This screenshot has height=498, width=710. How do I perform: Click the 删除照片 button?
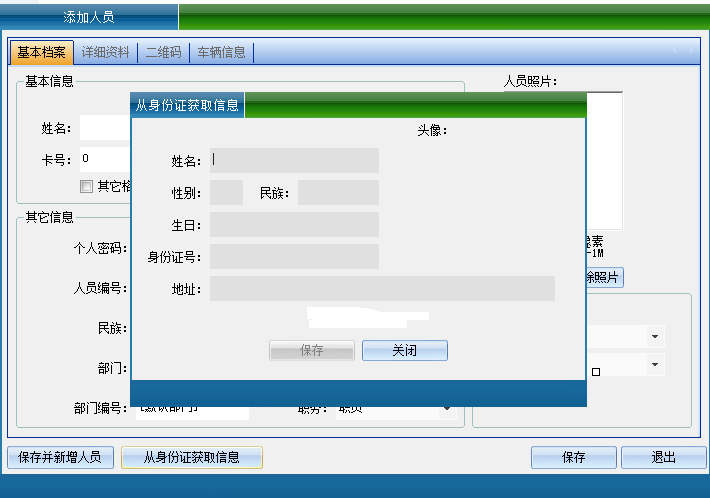604,277
